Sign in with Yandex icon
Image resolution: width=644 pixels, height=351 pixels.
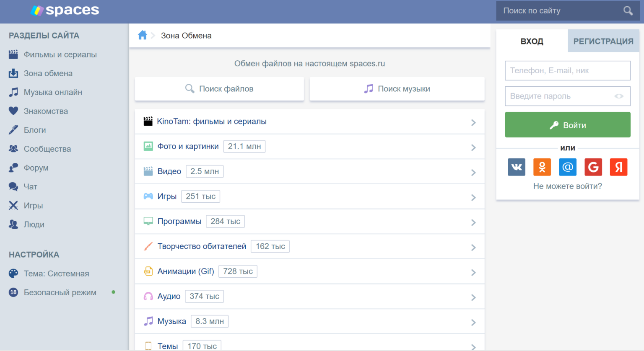click(x=618, y=167)
